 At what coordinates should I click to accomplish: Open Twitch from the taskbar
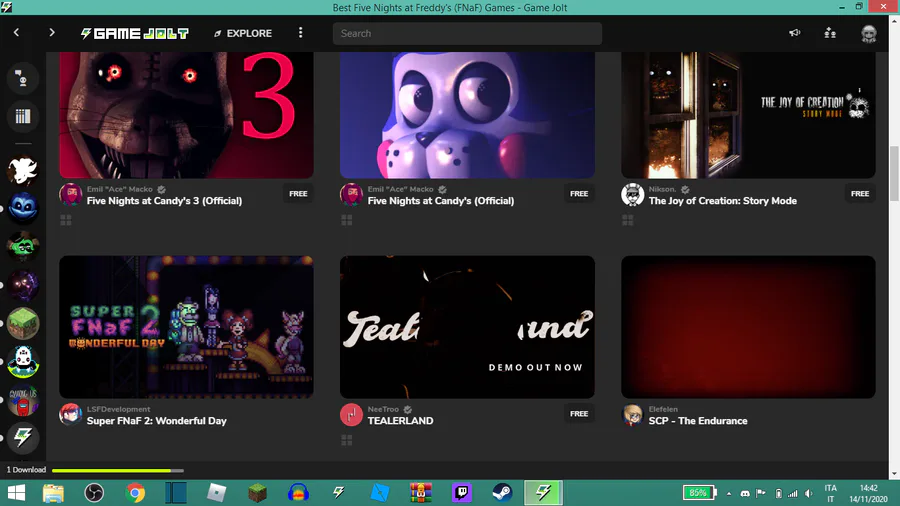[461, 493]
